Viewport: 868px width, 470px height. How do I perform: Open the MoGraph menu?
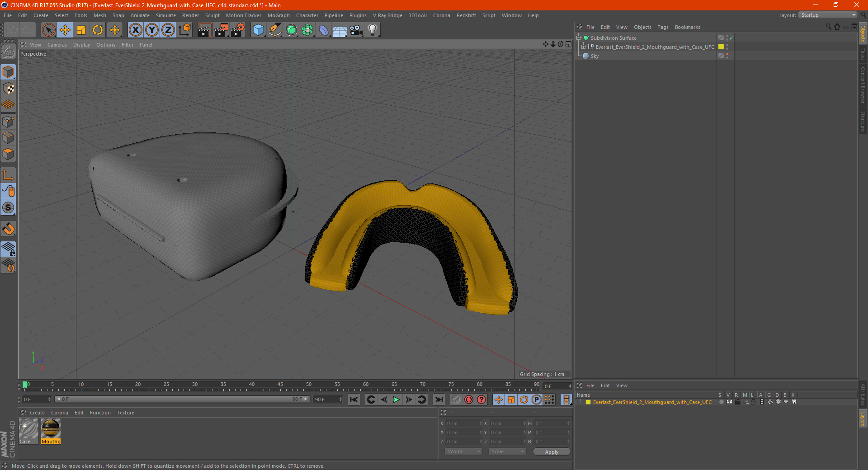click(278, 15)
